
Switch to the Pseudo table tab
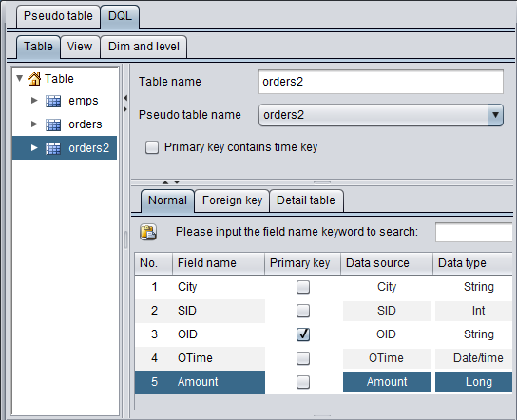pos(58,16)
